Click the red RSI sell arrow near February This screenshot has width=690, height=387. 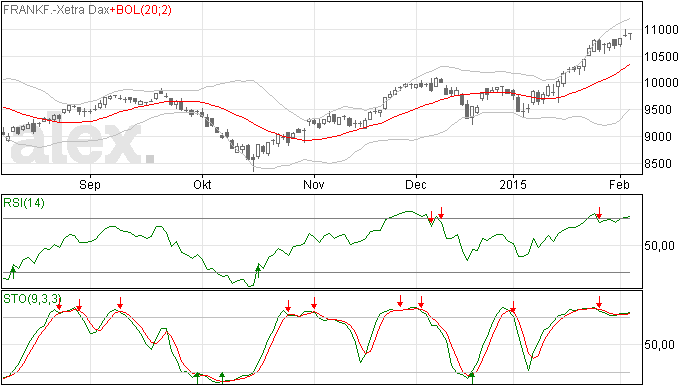pos(599,213)
